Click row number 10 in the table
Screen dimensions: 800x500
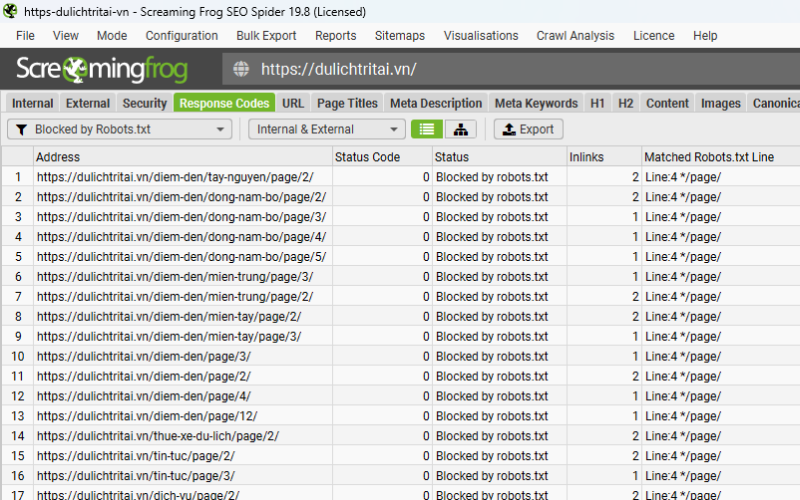tap(18, 356)
